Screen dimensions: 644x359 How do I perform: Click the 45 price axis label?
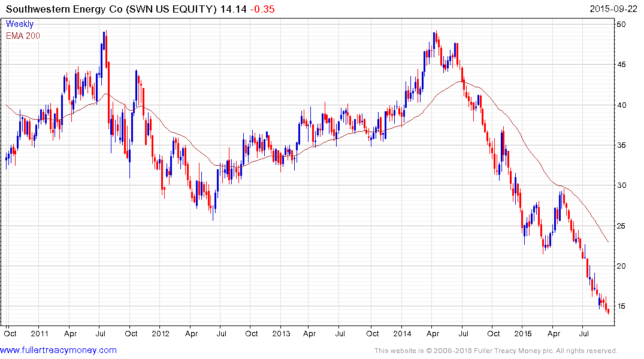(x=621, y=65)
